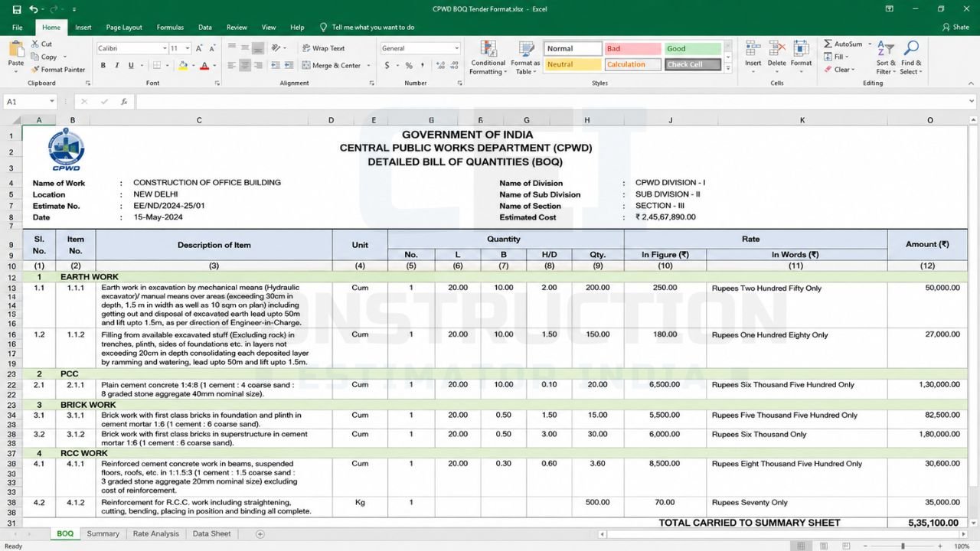
Task: Click the red Font Color swatch
Action: click(x=204, y=66)
